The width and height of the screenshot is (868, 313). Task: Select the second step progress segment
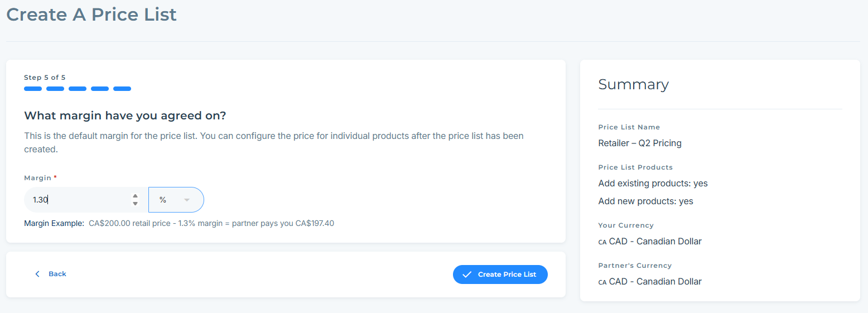[x=55, y=89]
